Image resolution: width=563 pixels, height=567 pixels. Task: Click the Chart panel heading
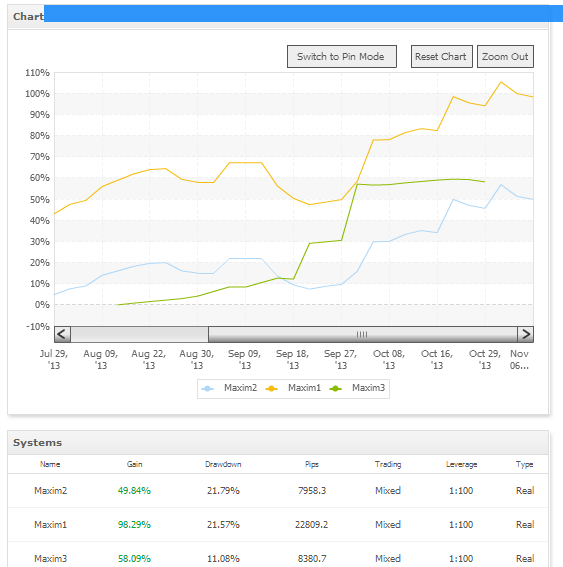28,17
